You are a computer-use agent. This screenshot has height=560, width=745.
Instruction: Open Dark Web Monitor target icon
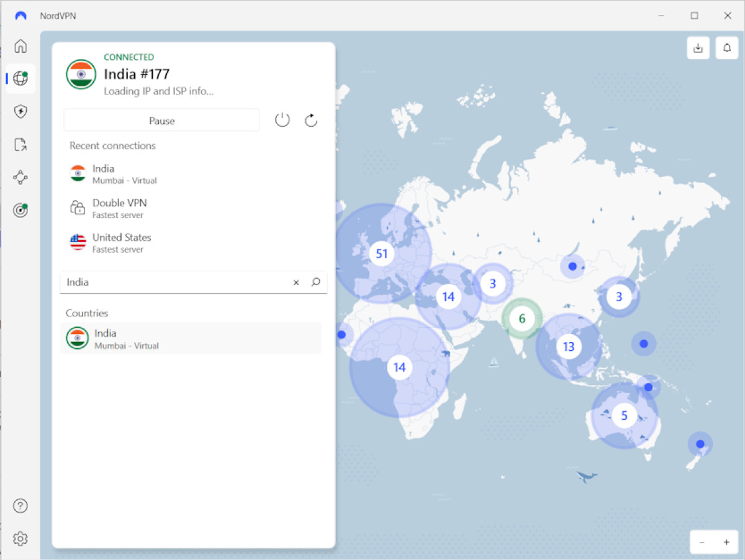click(x=20, y=210)
